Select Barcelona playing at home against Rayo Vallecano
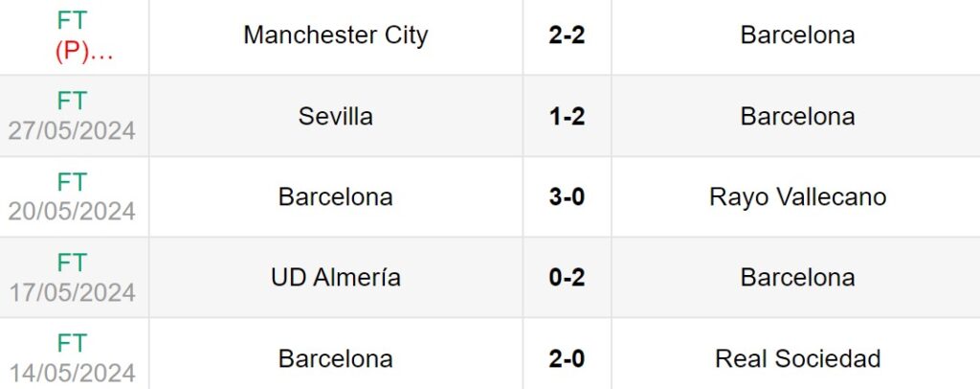This screenshot has height=389, width=980. [x=336, y=197]
